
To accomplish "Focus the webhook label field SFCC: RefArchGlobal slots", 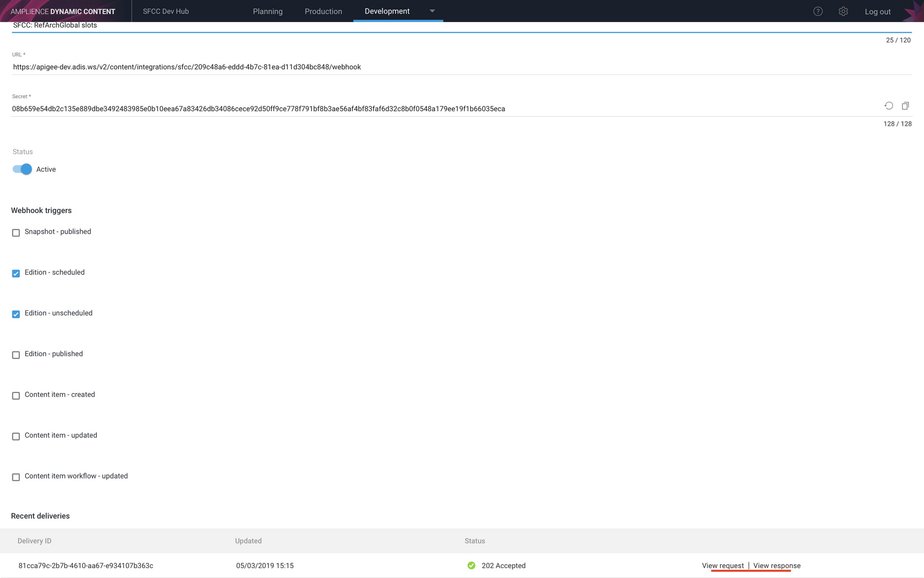I will click(462, 27).
